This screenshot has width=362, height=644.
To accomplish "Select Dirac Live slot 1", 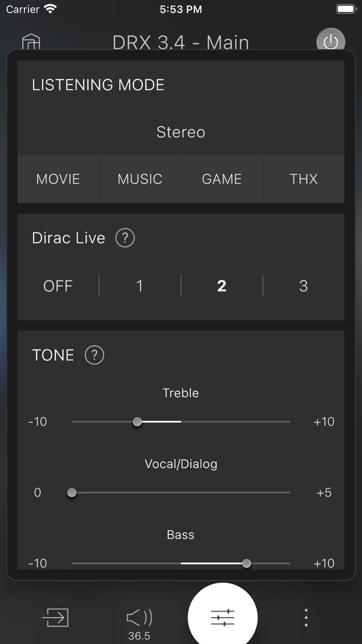I will point(140,286).
